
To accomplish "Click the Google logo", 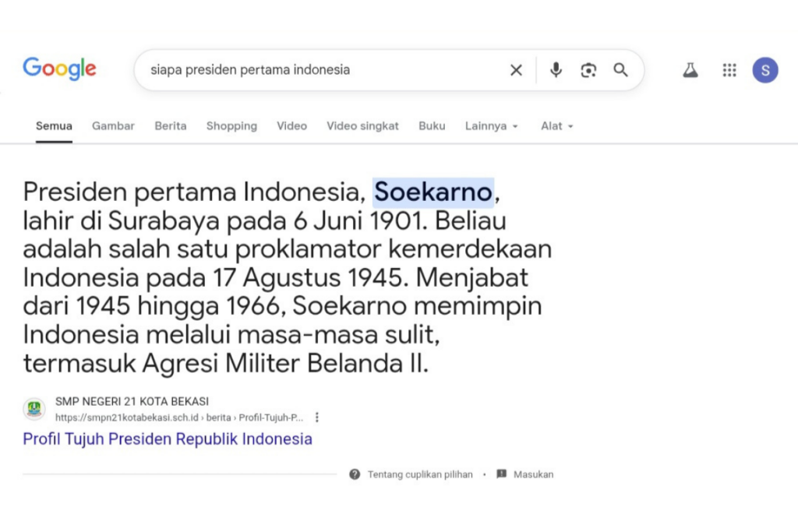I will (x=59, y=69).
